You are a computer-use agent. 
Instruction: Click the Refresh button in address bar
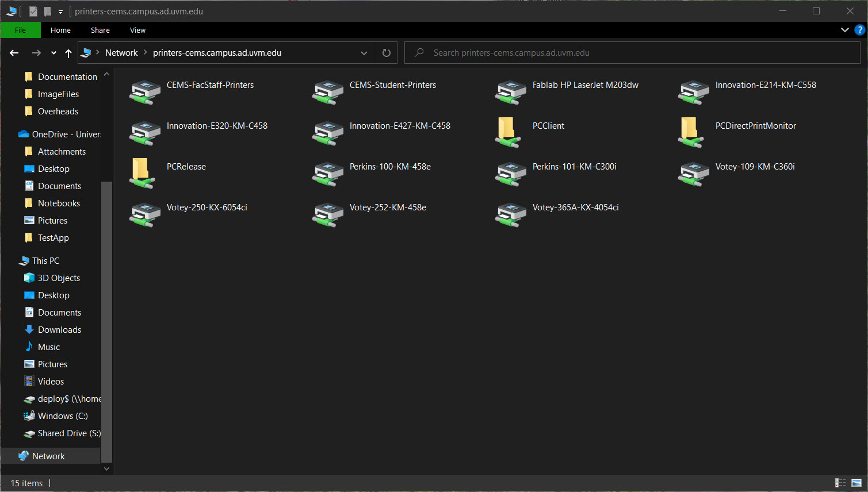(x=387, y=53)
